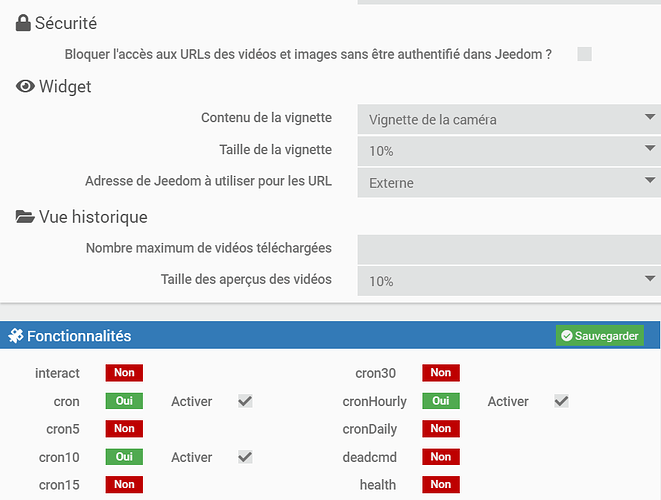Toggle the cron Activer checkbox
The width and height of the screenshot is (661, 500).
coord(245,401)
